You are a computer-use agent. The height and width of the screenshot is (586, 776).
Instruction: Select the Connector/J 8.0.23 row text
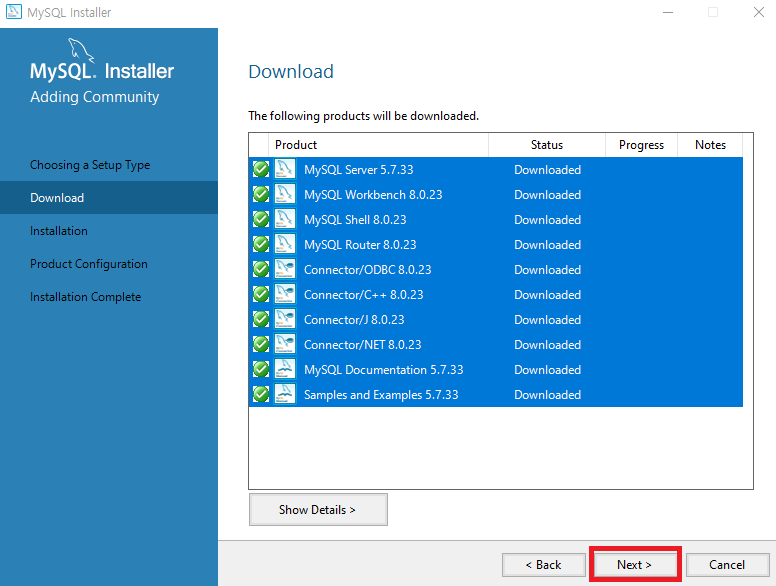click(354, 320)
